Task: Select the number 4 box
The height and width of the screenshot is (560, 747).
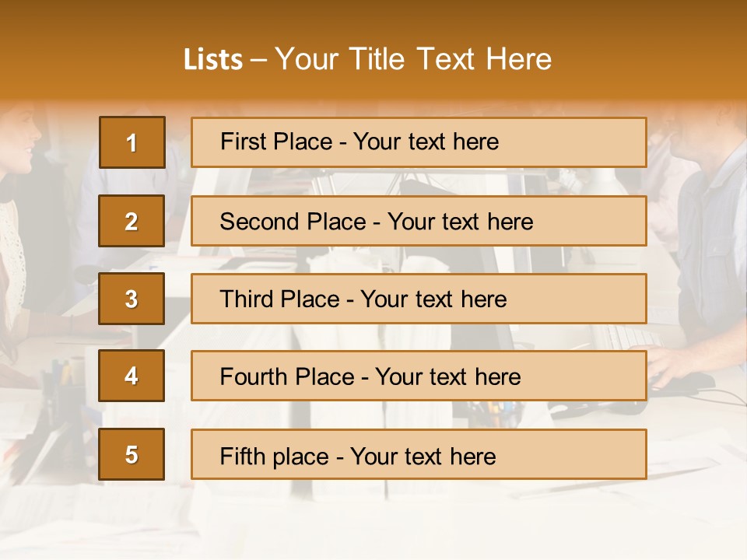Action: 132,376
